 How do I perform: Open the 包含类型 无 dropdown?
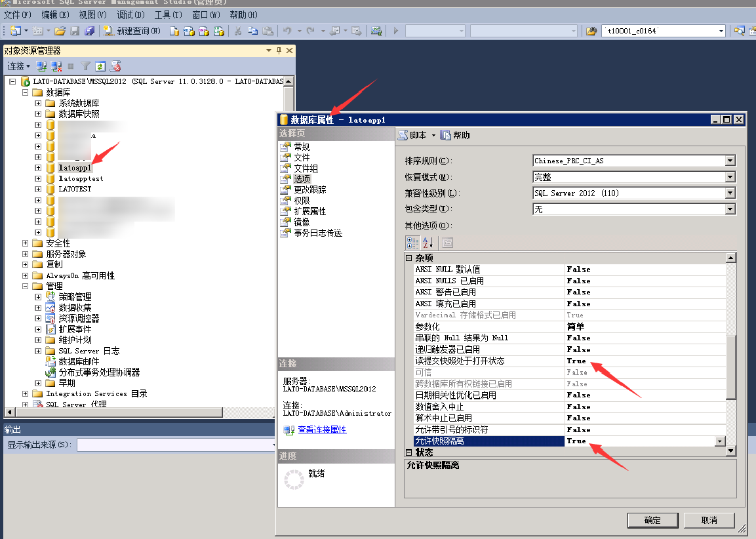click(730, 209)
